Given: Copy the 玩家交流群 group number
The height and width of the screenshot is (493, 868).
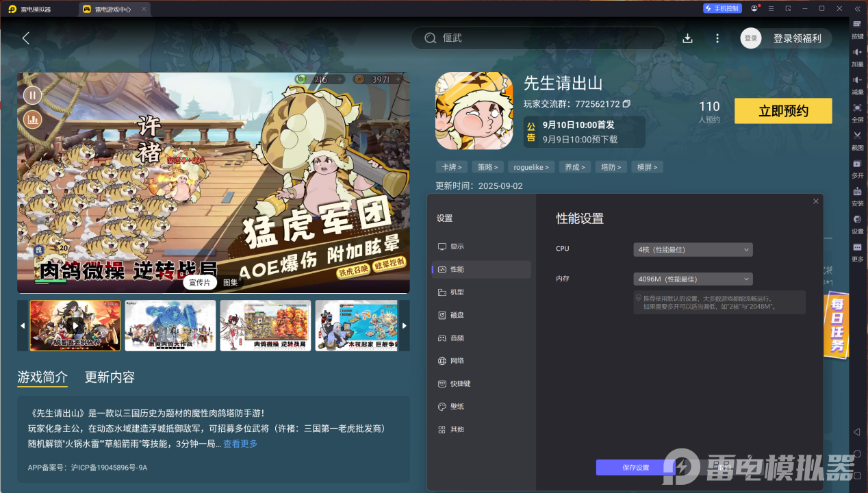Looking at the screenshot, I should click(625, 103).
